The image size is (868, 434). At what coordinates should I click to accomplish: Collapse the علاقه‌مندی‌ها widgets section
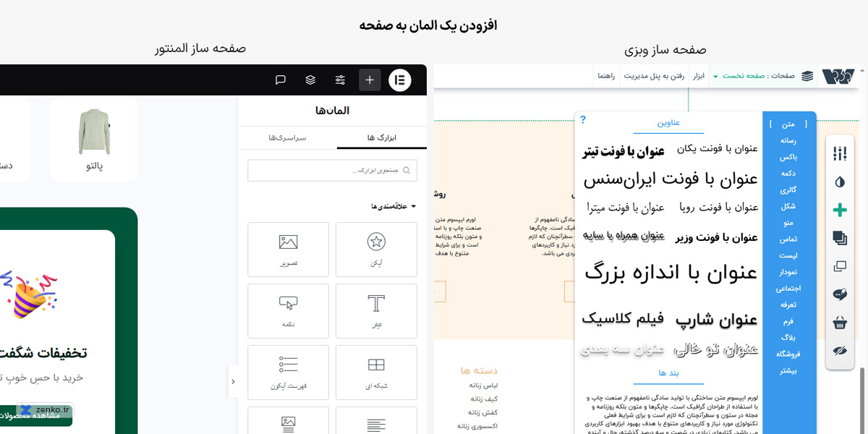coord(394,206)
